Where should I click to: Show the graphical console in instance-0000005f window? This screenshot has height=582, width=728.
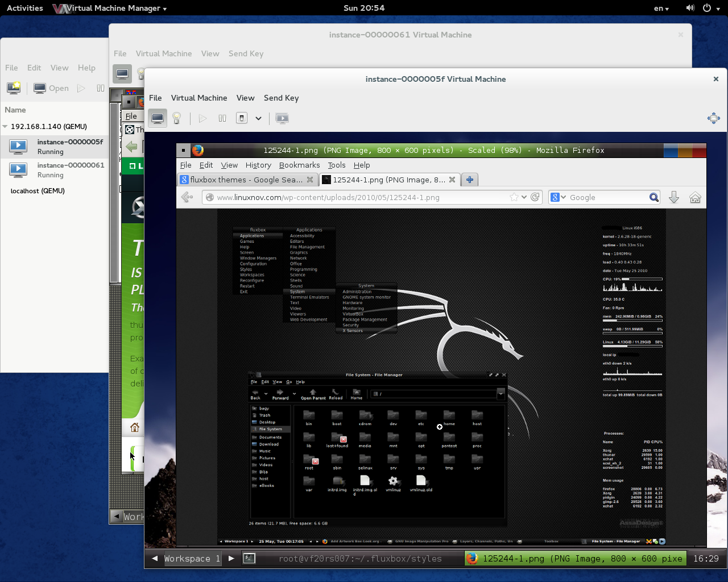(158, 118)
